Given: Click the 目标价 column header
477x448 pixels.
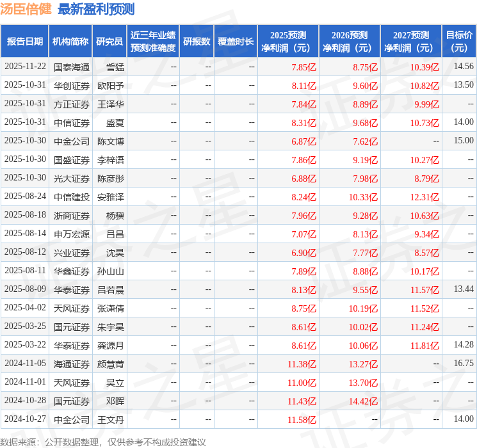Looking at the screenshot, I should point(459,41).
